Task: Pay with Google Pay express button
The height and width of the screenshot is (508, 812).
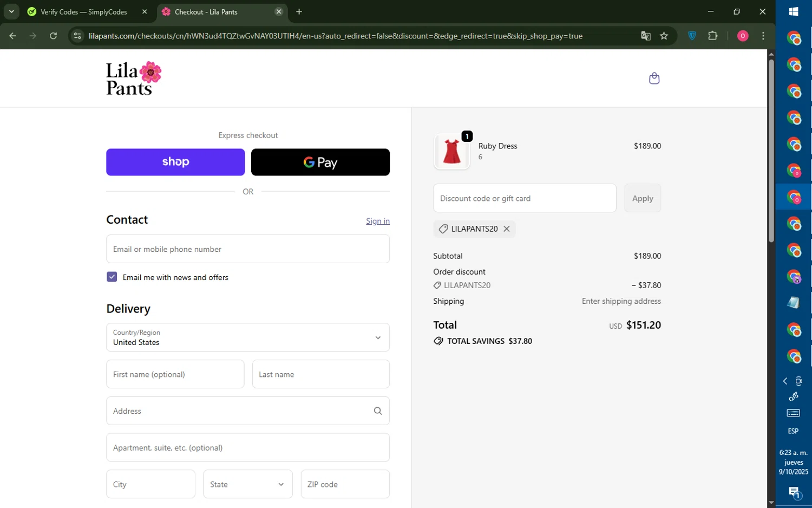Action: 320,162
